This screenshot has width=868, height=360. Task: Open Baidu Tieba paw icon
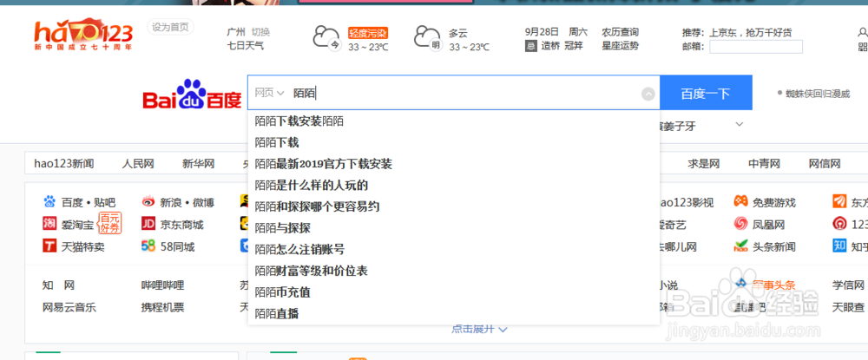pyautogui.click(x=49, y=203)
